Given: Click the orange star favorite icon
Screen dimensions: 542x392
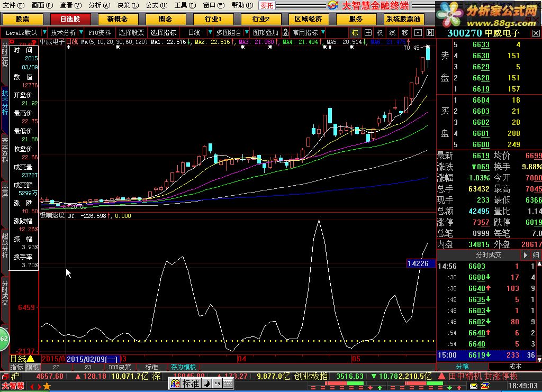Looking at the screenshot, I should (x=47, y=386).
